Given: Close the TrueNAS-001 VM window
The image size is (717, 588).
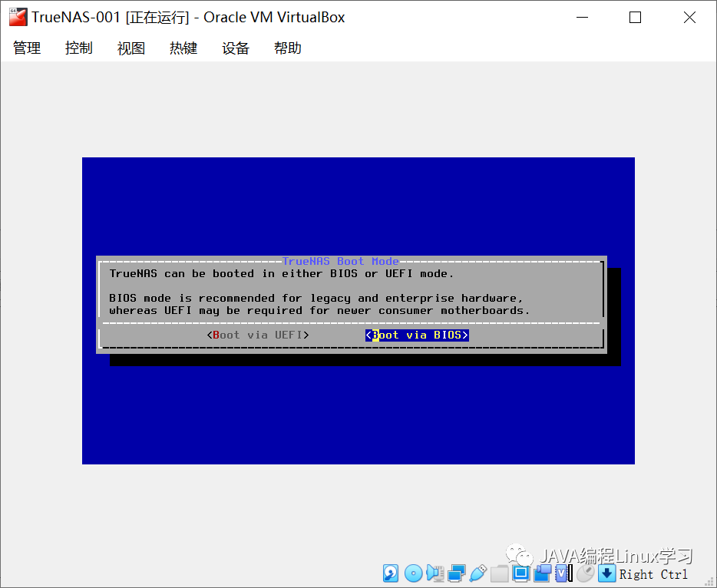Looking at the screenshot, I should pos(689,18).
